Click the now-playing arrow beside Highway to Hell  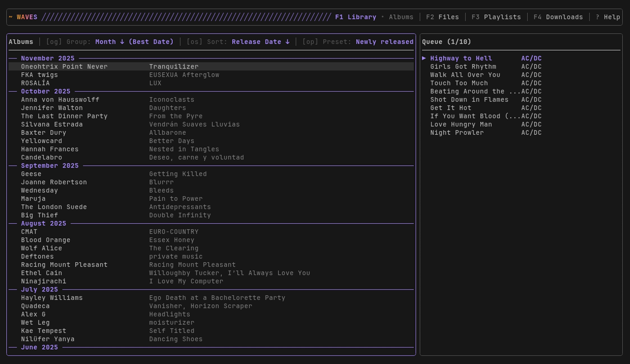point(424,58)
